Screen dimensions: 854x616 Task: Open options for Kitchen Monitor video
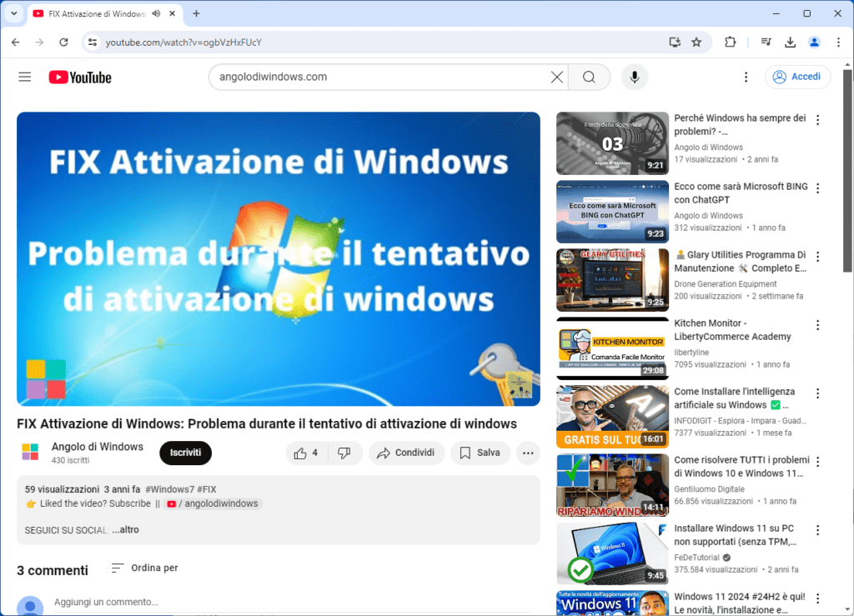coord(817,325)
